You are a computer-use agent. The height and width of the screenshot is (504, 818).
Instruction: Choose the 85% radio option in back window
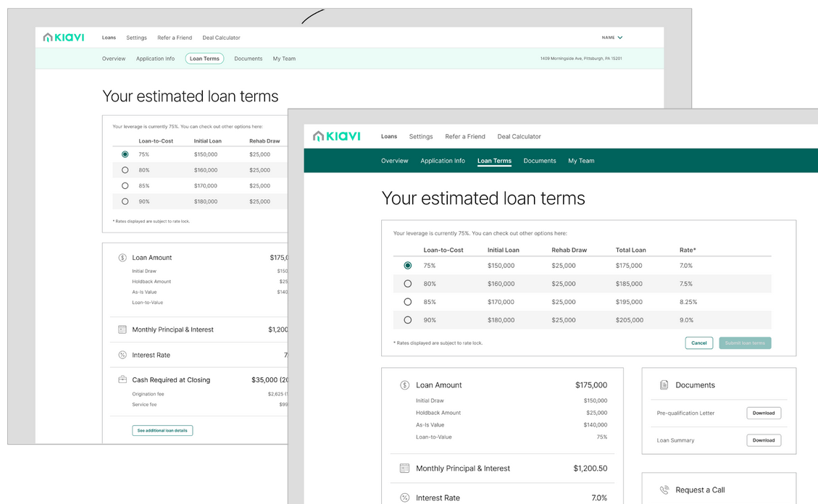coord(125,185)
